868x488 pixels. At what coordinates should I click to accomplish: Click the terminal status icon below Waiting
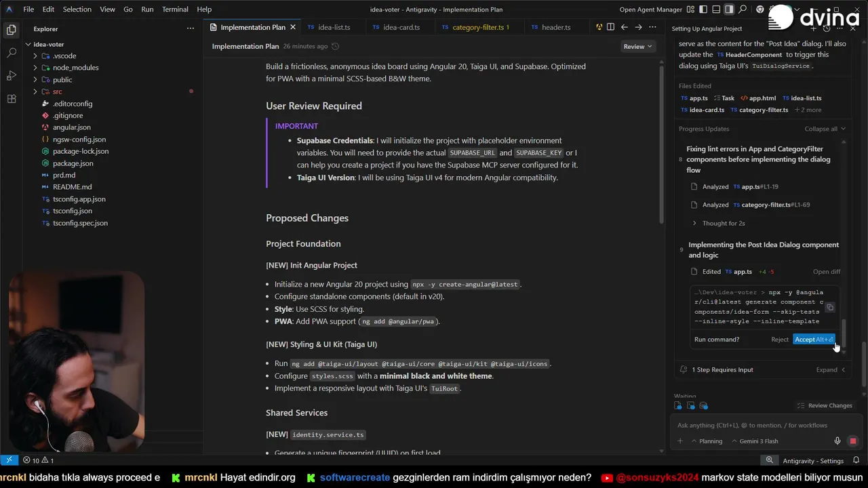690,405
